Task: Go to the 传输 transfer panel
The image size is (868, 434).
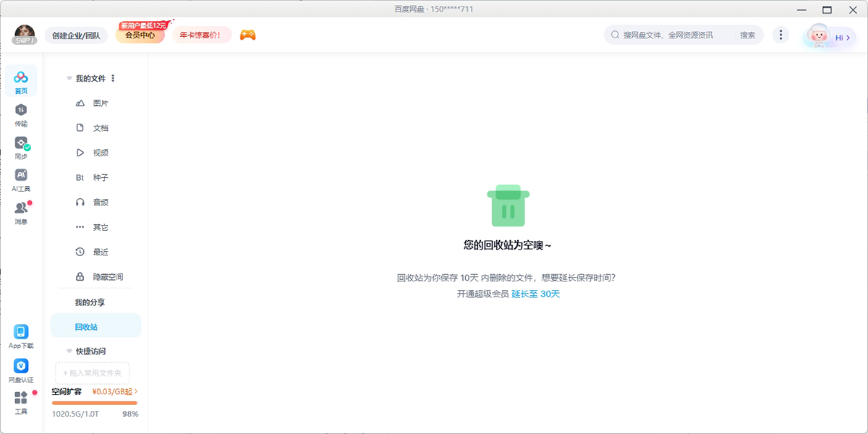Action: pos(21,115)
